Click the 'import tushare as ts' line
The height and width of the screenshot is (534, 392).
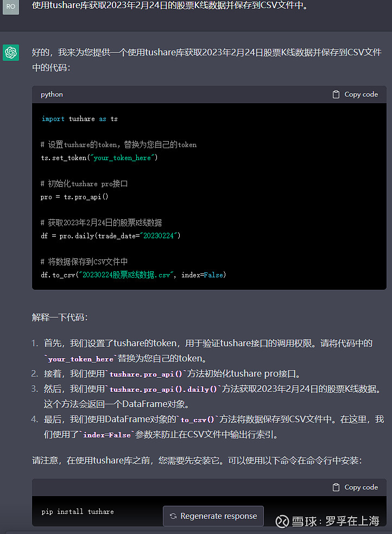pyautogui.click(x=80, y=119)
